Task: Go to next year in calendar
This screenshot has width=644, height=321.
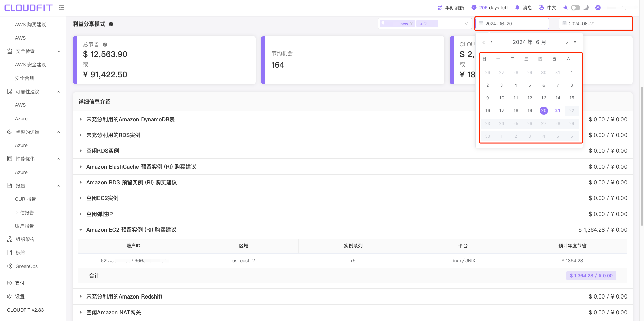Action: [x=575, y=42]
